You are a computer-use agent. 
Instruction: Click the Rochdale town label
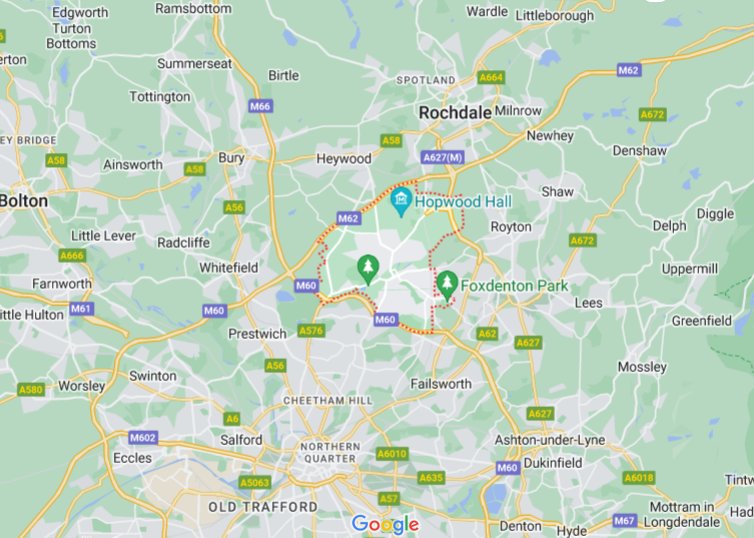(x=455, y=113)
